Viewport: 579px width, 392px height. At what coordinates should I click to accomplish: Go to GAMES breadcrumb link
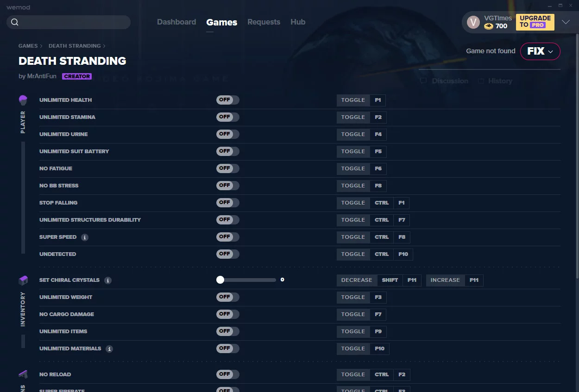click(28, 46)
